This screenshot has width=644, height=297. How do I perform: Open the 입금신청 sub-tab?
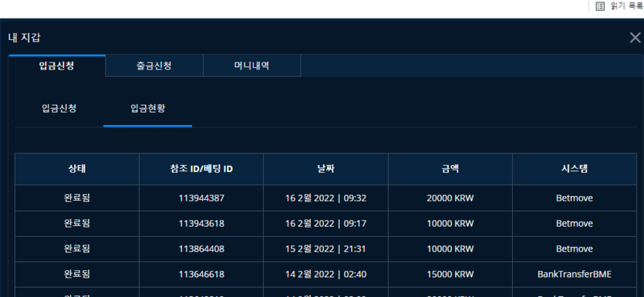[59, 109]
